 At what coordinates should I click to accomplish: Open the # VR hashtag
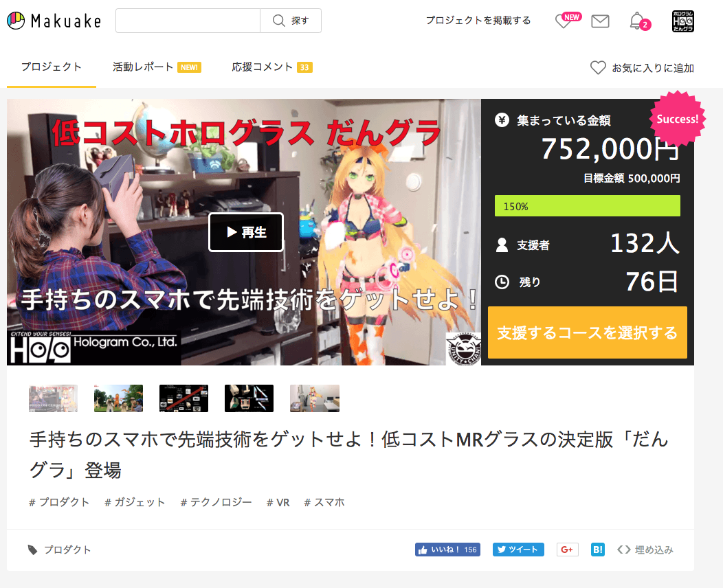coord(278,502)
